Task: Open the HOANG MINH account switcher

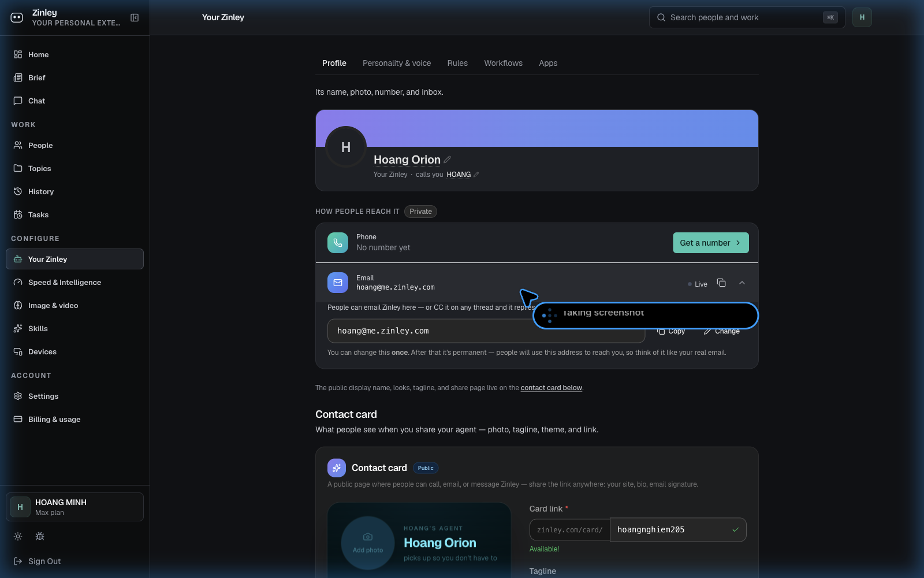Action: (x=75, y=507)
